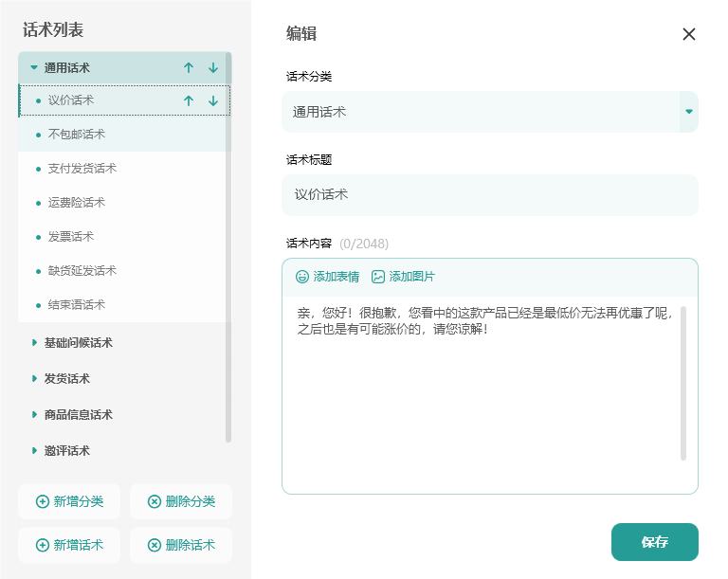Close the 编辑 panel with X
This screenshot has width=728, height=579.
(689, 34)
